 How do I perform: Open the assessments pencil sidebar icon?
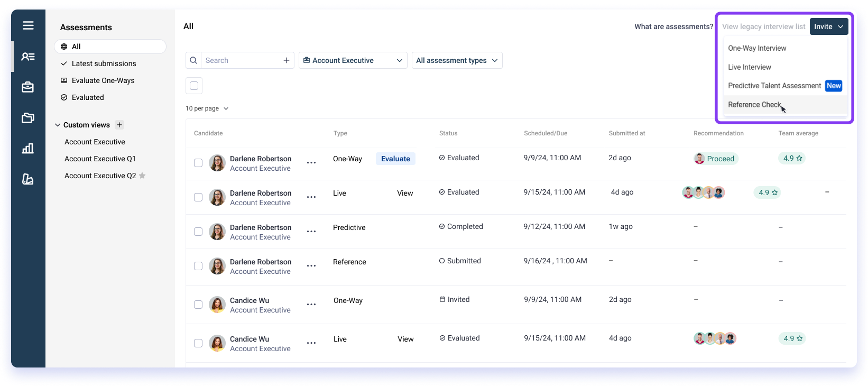coord(28,179)
